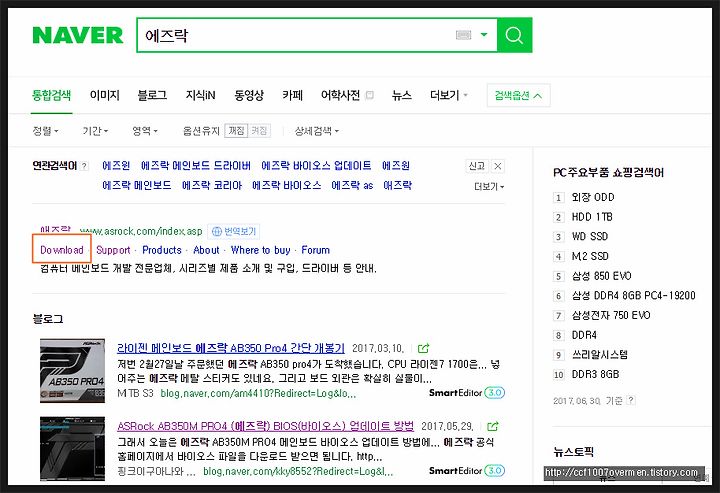The width and height of the screenshot is (720, 493).
Task: Click help icon next to 2017.06.30 기준
Action: tap(631, 400)
